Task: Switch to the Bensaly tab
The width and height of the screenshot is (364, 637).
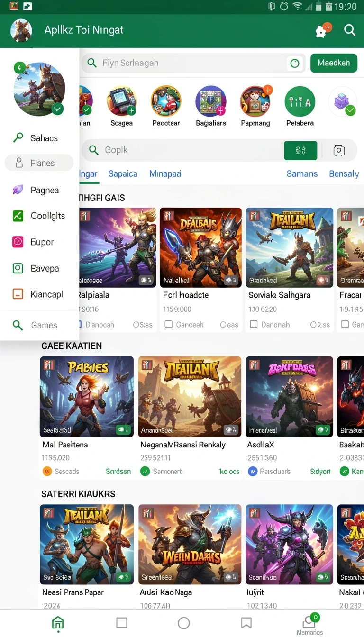Action: click(344, 173)
